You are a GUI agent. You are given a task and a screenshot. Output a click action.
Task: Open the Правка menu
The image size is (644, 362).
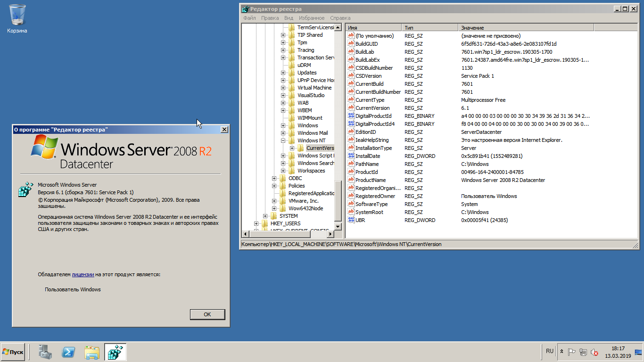click(x=270, y=18)
